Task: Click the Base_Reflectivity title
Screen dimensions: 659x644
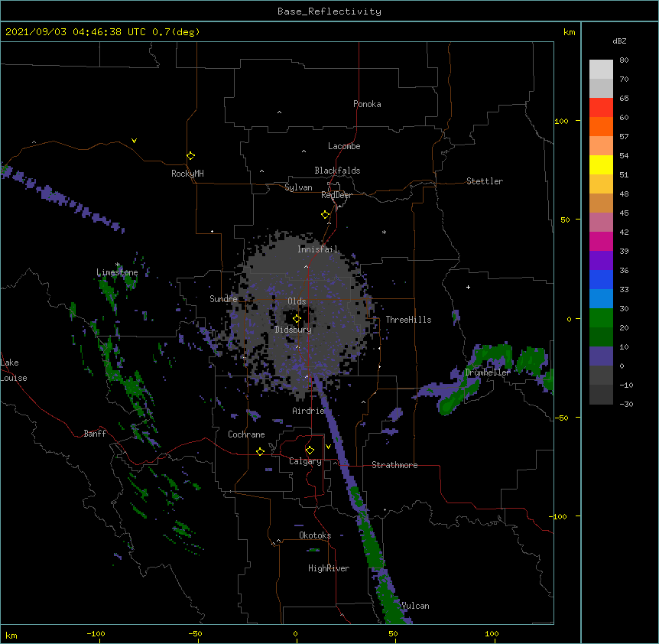Action: tap(329, 11)
